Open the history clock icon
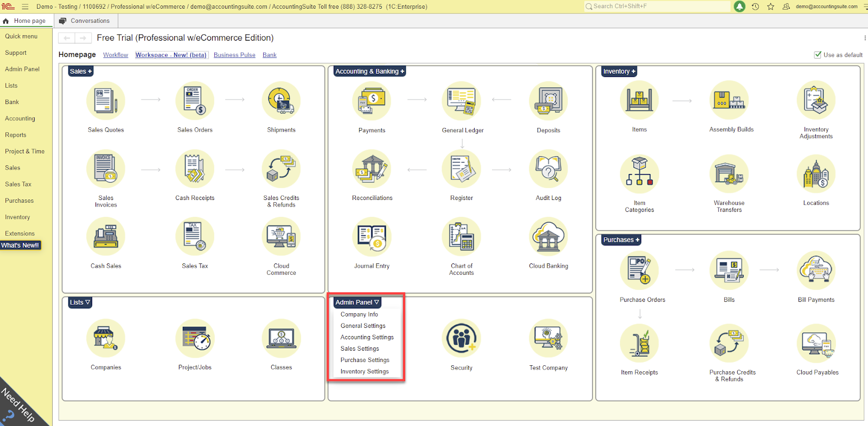 click(755, 7)
